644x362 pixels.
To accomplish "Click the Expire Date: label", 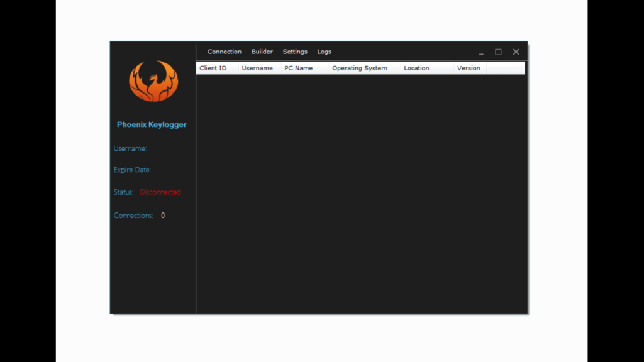I will pos(132,170).
